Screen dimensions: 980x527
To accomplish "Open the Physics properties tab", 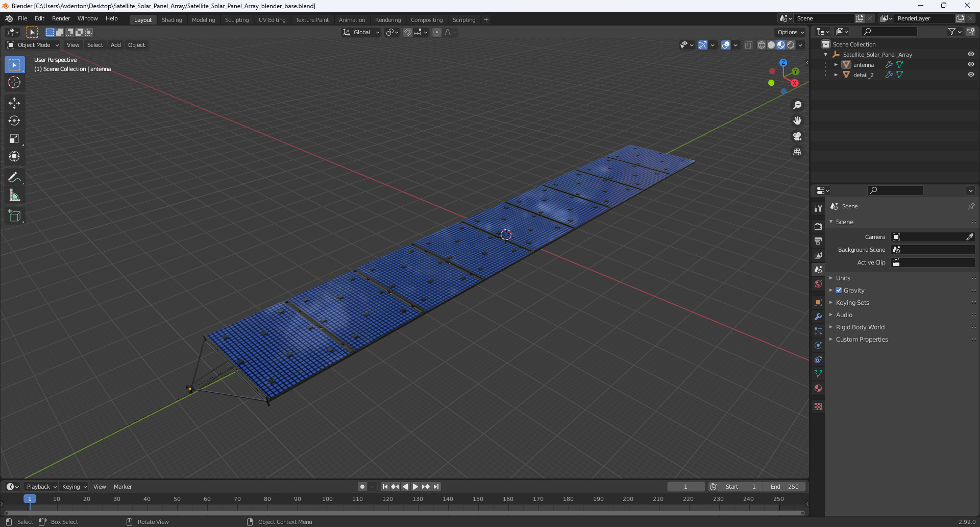I will point(818,345).
